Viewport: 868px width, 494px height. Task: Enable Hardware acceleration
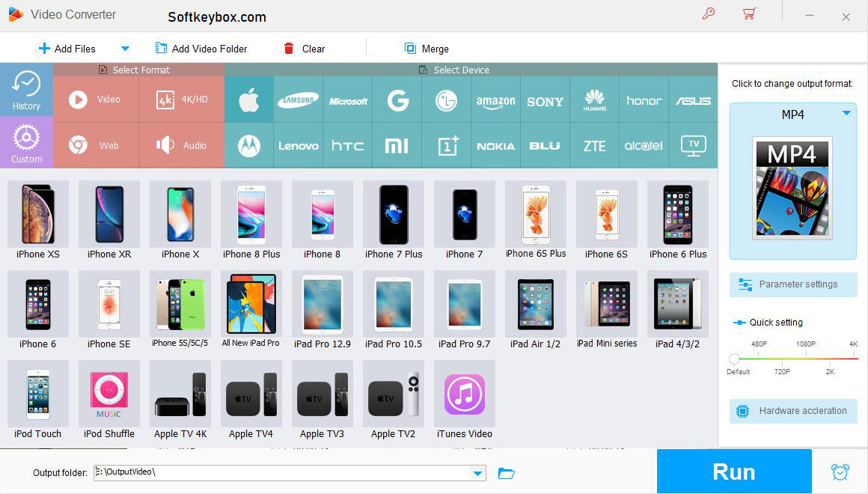(x=792, y=411)
